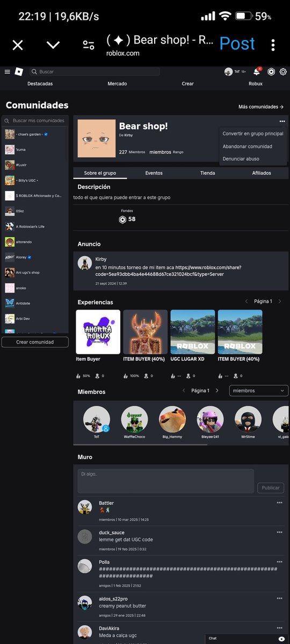Open the Item Buyer Ahorra Robux experience
The width and height of the screenshot is (290, 644).
click(98, 332)
